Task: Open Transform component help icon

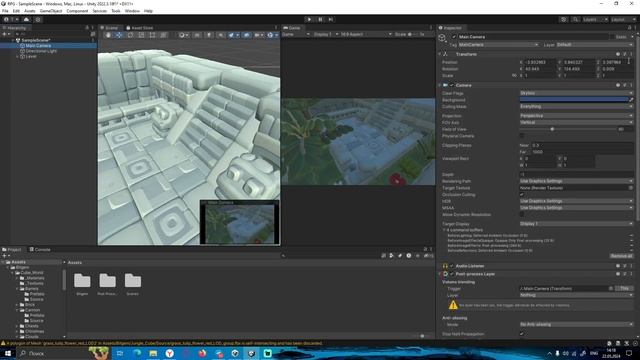Action: [x=618, y=54]
